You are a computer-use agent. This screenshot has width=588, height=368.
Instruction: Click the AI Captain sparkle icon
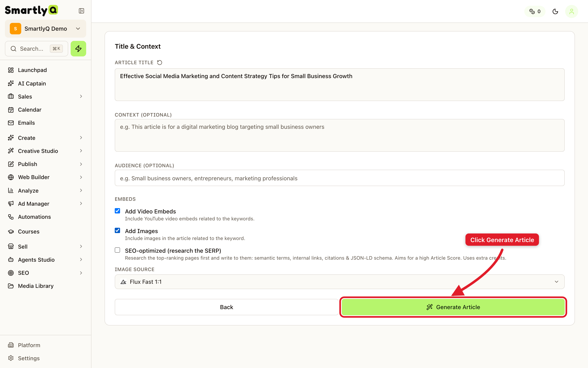point(11,83)
